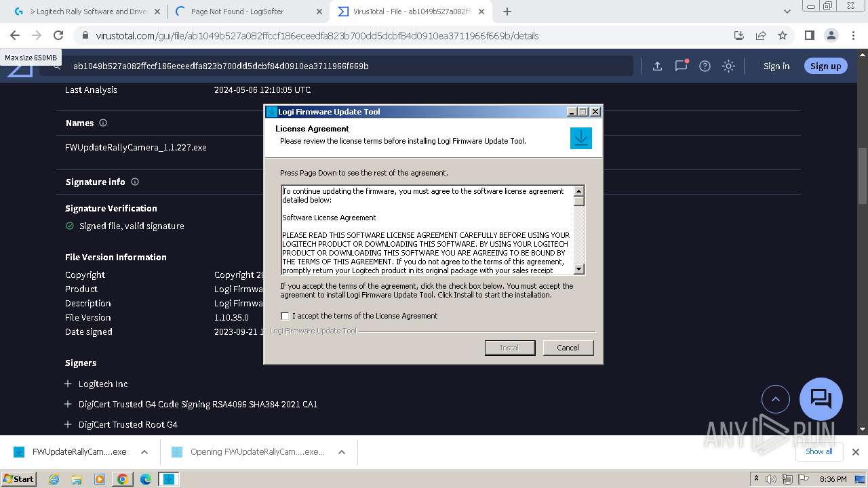
Task: Click the license agreement text box
Action: (428, 230)
